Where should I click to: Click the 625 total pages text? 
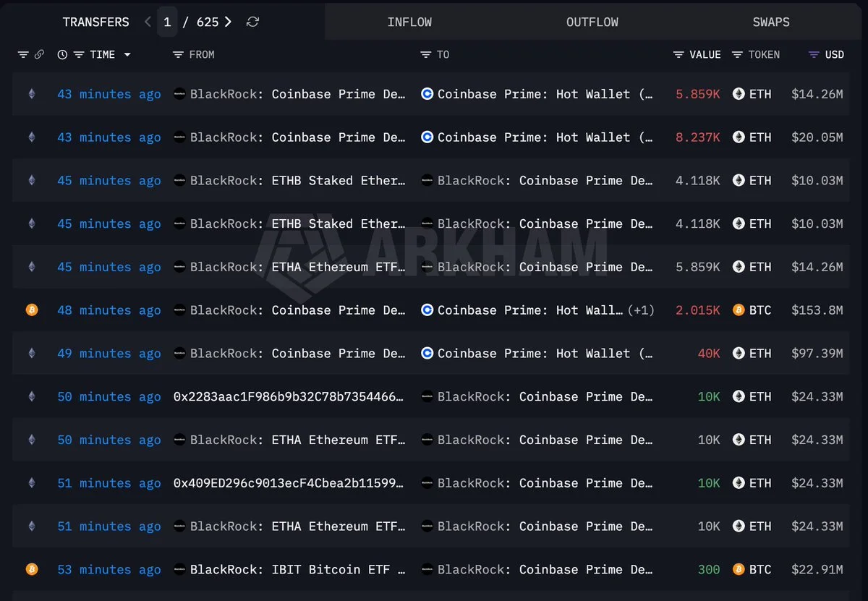[208, 22]
